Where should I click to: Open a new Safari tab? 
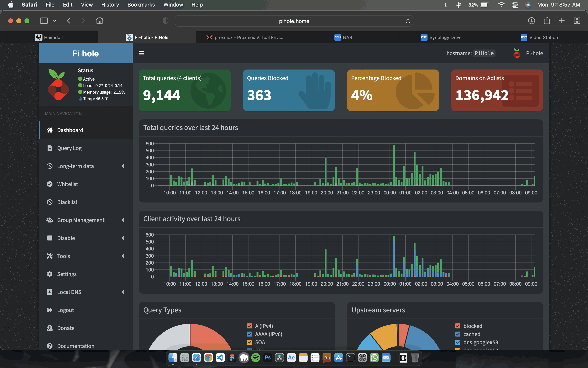(562, 21)
